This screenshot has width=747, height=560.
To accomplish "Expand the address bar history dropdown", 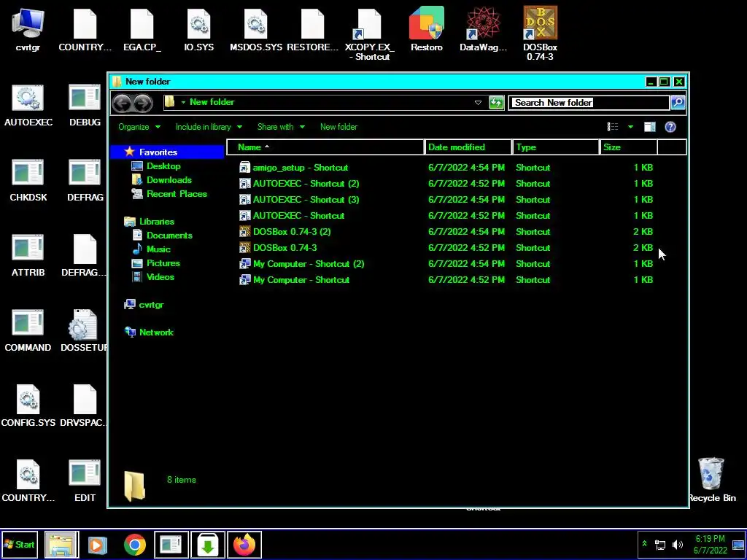I will click(x=478, y=102).
